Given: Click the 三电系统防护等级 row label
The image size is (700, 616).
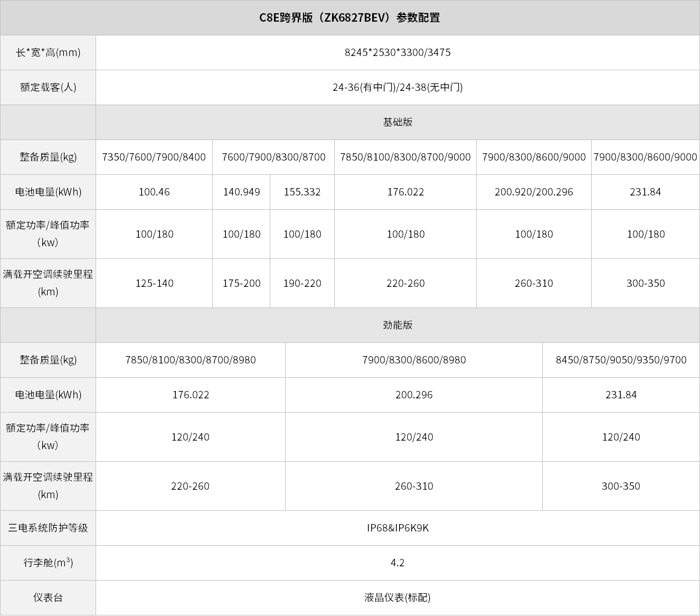Looking at the screenshot, I should point(48,528).
